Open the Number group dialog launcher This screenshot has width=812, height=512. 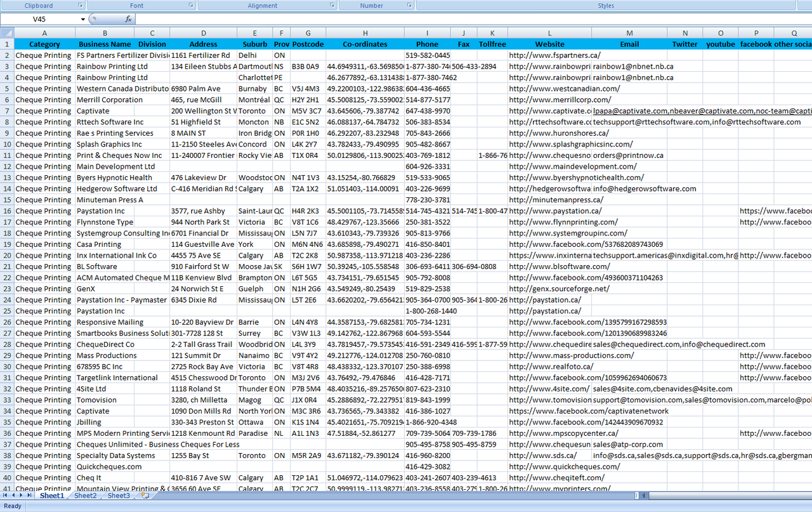click(409, 5)
